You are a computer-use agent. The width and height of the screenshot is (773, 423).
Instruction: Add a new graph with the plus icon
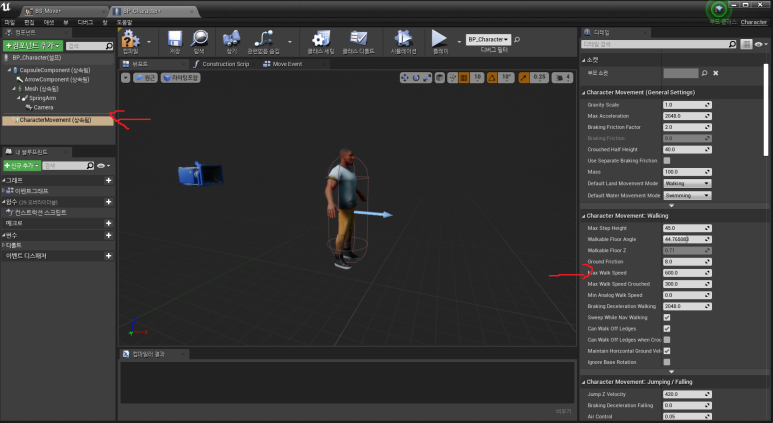click(108, 180)
